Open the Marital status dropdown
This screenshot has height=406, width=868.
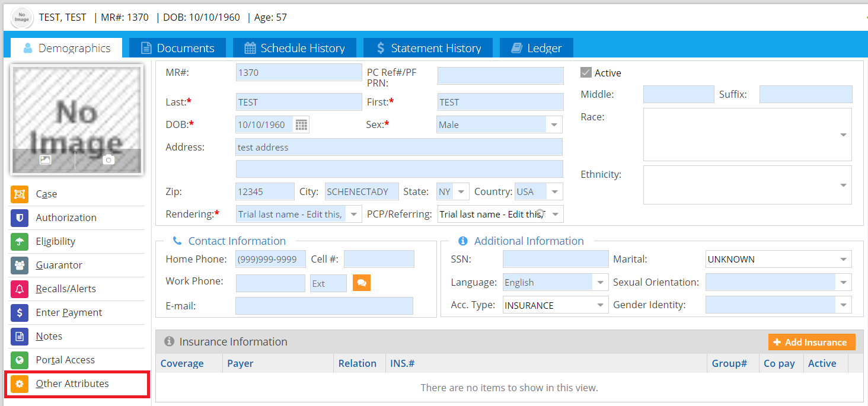click(843, 259)
